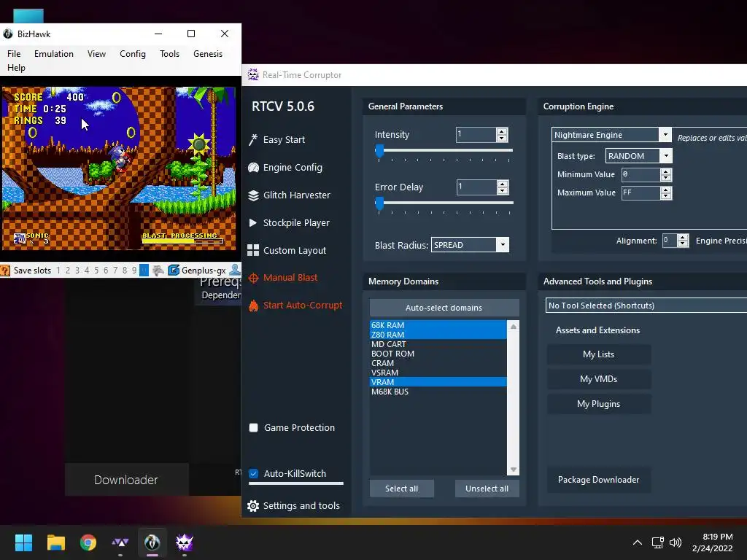
Task: Click the BizHawk title bar logo icon
Action: point(8,34)
